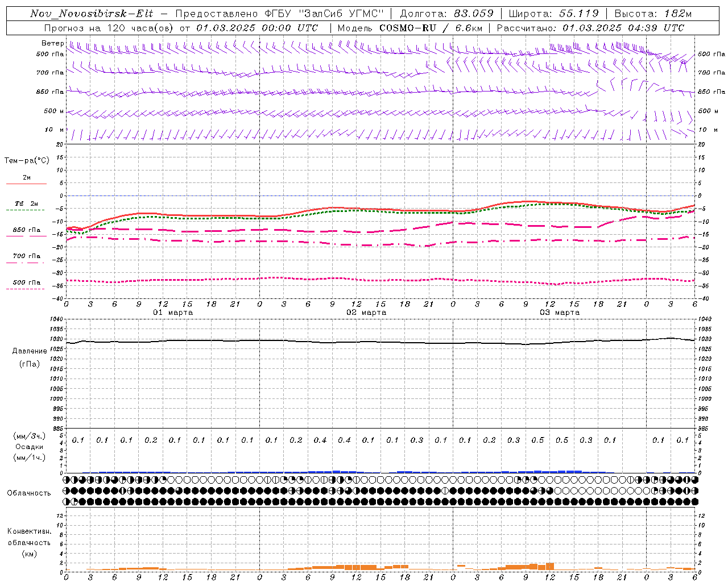Click the "Облачность" cloud cover label
This screenshot has width=728, height=582.
[29, 493]
